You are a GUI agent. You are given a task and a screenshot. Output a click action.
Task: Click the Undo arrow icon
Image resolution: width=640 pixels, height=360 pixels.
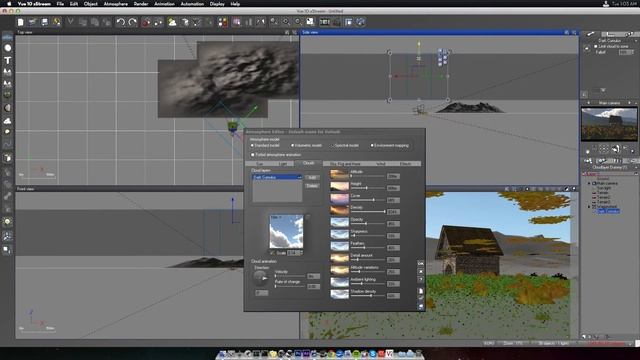(120, 22)
